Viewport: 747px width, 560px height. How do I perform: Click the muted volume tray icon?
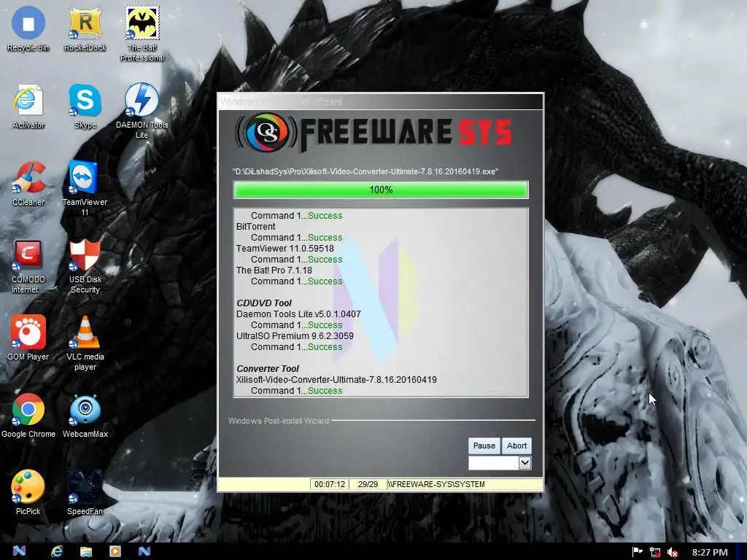673,552
